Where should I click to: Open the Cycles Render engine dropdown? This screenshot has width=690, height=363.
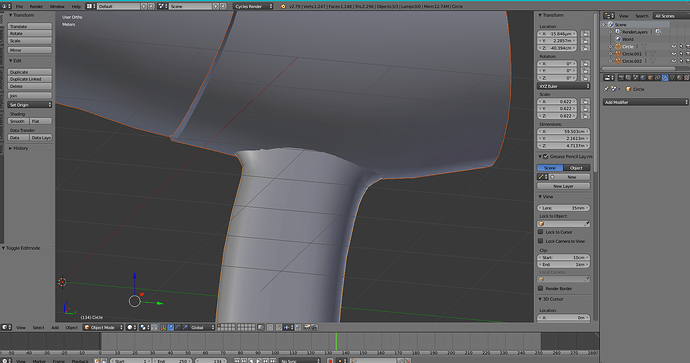pyautogui.click(x=253, y=6)
